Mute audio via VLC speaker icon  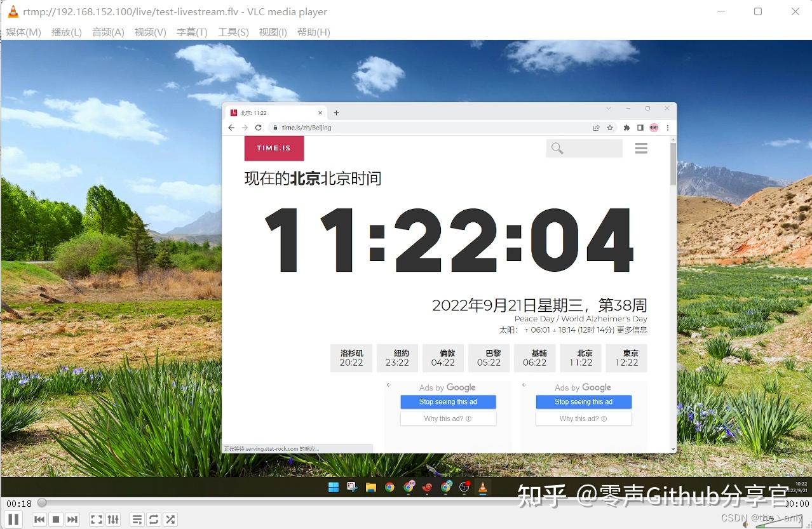[x=746, y=524]
